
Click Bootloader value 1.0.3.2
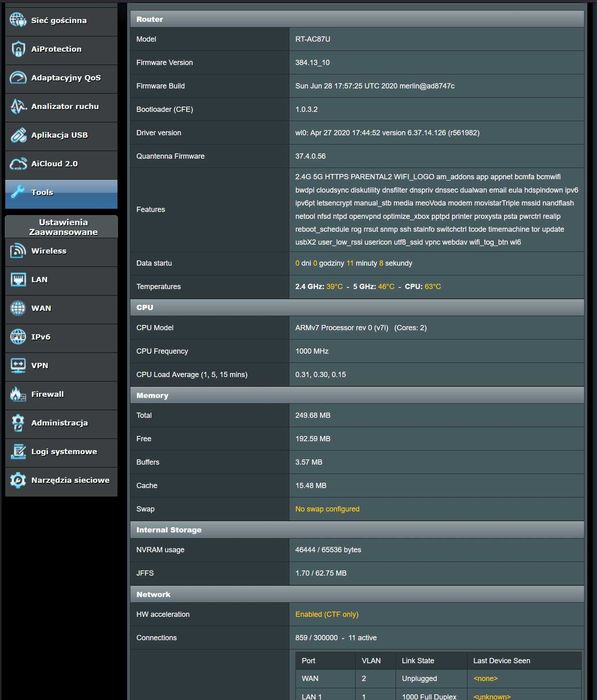[306, 109]
